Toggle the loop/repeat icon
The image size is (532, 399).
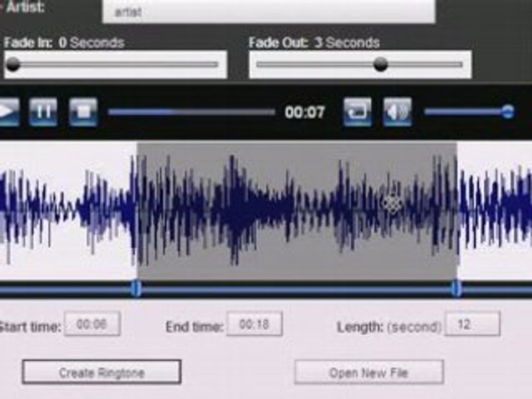(x=357, y=112)
